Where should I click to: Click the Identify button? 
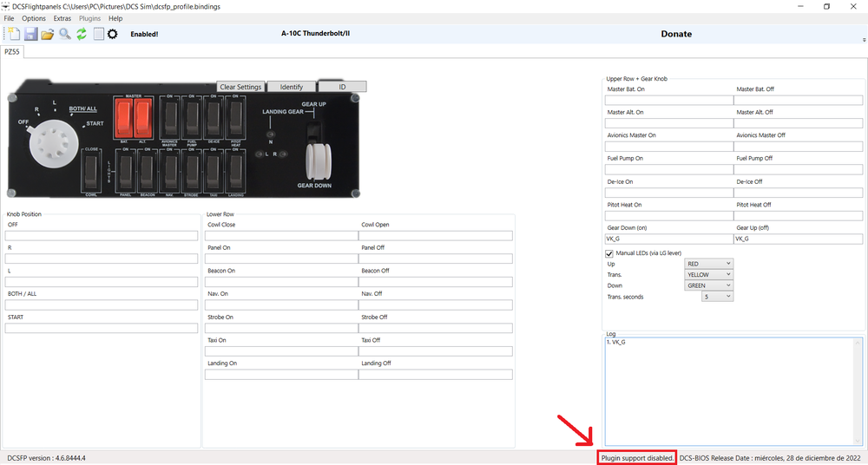tap(291, 87)
